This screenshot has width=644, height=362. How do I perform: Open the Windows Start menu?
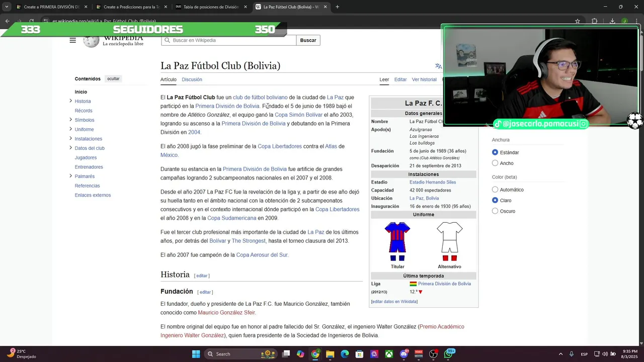click(196, 354)
